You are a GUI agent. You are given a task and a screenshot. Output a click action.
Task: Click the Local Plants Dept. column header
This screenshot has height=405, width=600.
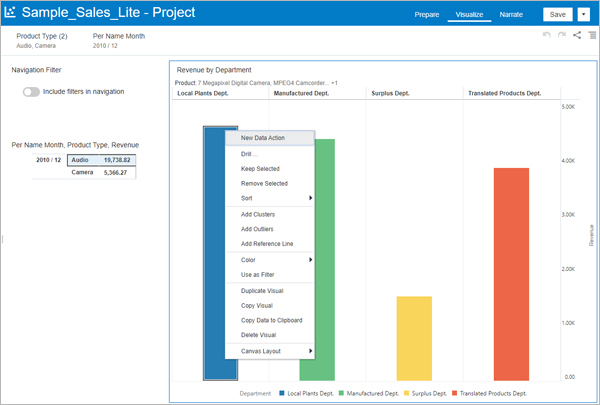[203, 93]
